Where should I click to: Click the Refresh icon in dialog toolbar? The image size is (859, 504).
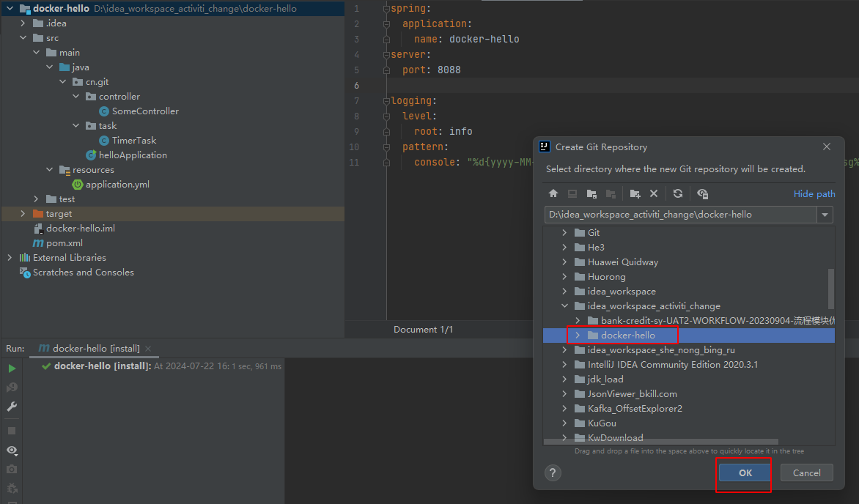(x=678, y=193)
